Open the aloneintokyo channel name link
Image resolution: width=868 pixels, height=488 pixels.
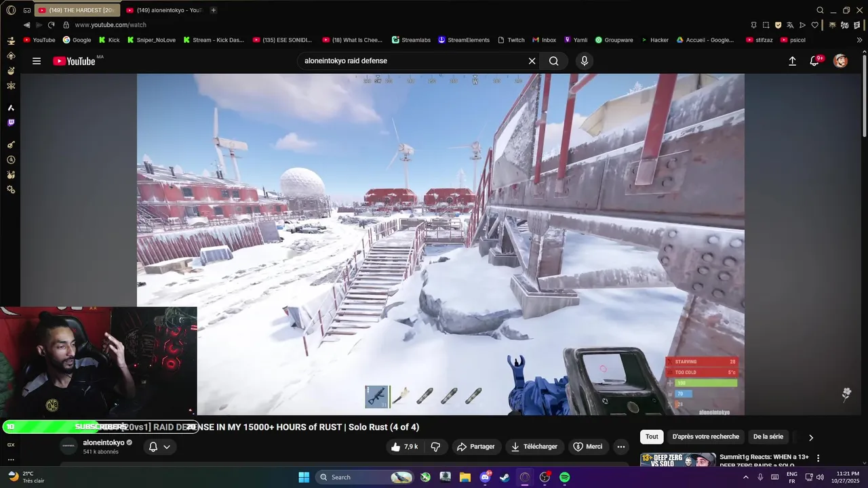tap(104, 443)
